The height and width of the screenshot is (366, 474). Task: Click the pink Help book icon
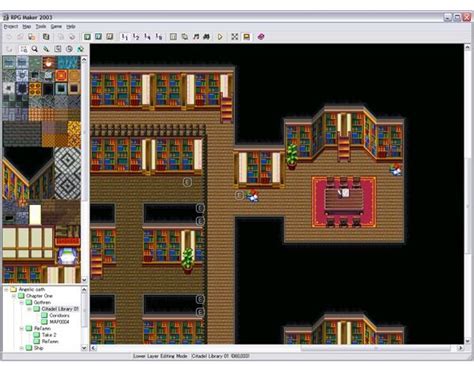click(x=261, y=37)
